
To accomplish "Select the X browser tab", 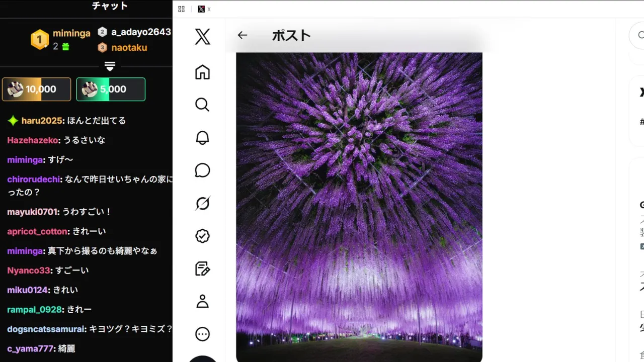I will [204, 9].
